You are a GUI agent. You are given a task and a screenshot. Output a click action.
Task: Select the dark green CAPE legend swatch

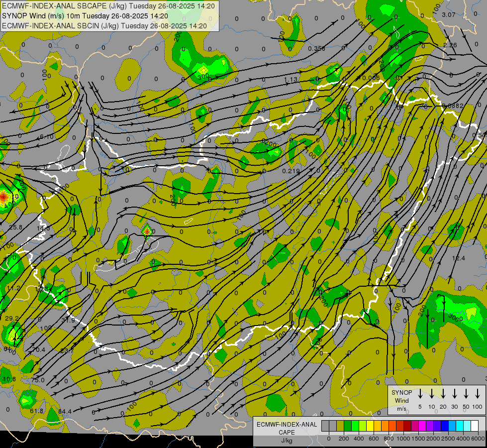pyautogui.click(x=348, y=426)
